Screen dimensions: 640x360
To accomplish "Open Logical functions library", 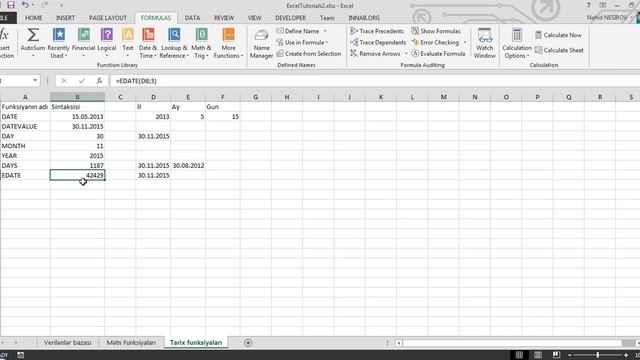I will [107, 43].
